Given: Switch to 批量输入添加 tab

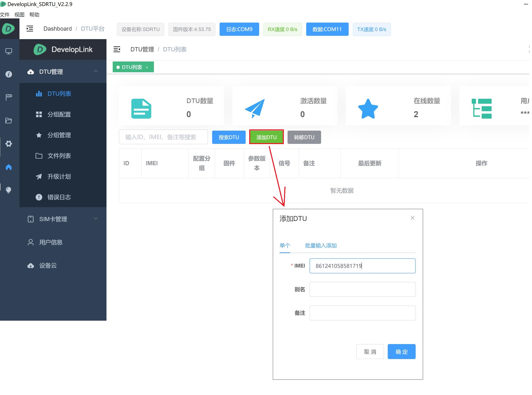Looking at the screenshot, I should click(x=321, y=246).
